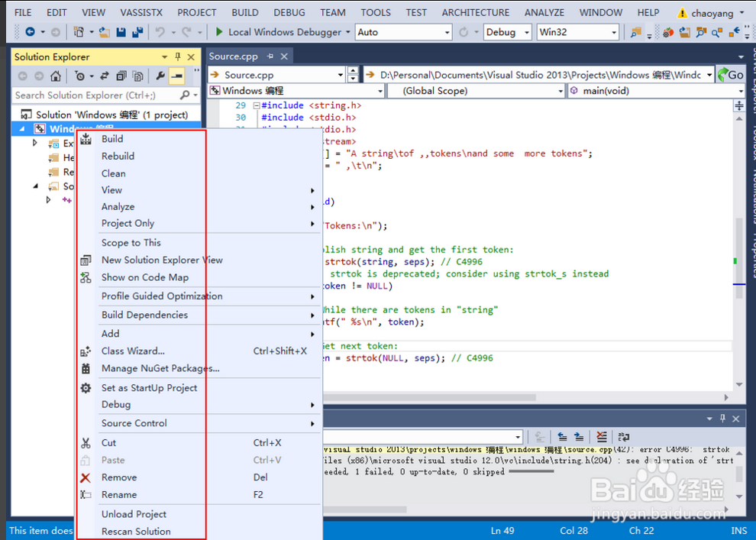Viewport: 756px width, 540px height.
Task: Click the Collapse All icon in Solution Explorer
Action: click(x=121, y=76)
